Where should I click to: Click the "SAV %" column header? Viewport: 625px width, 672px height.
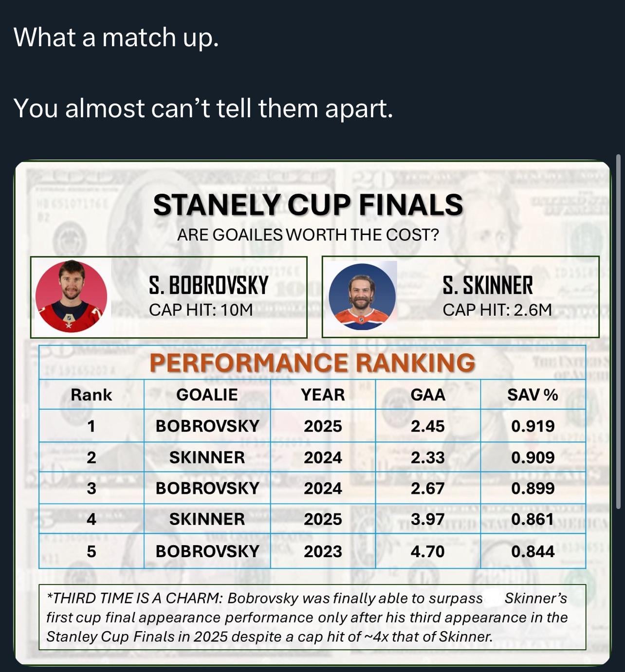533,395
